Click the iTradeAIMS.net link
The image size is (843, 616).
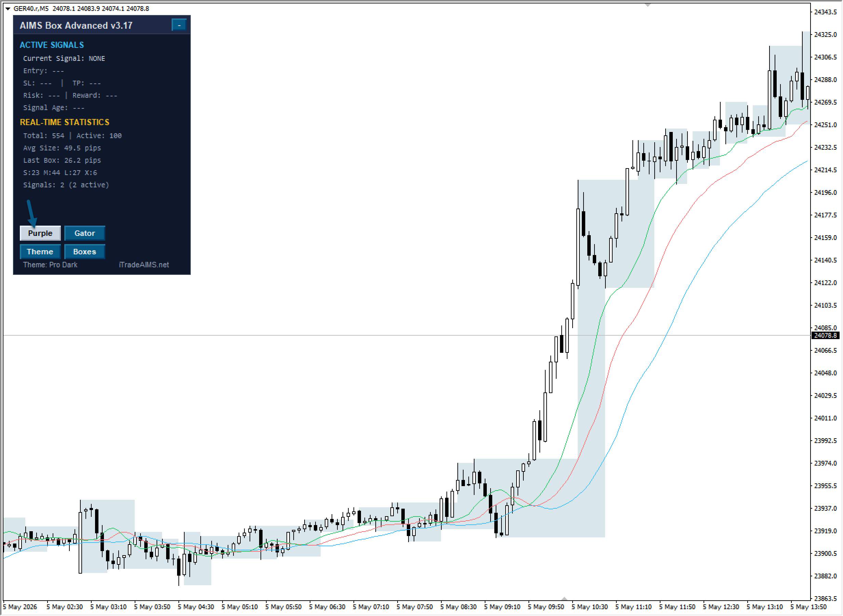click(x=144, y=265)
